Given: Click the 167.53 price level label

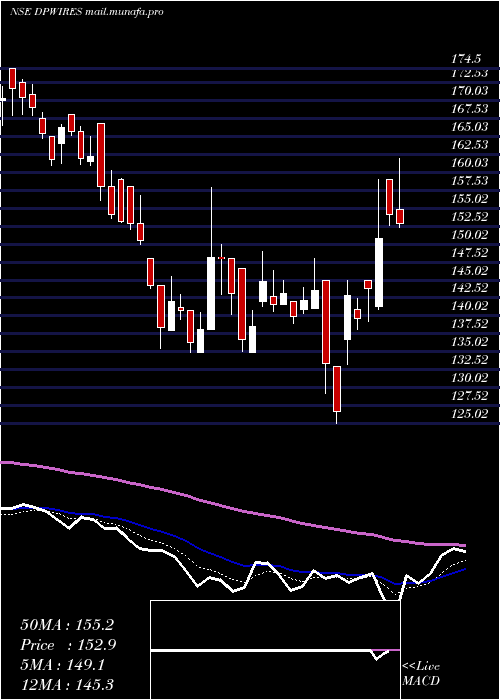Looking at the screenshot, I should tap(472, 109).
